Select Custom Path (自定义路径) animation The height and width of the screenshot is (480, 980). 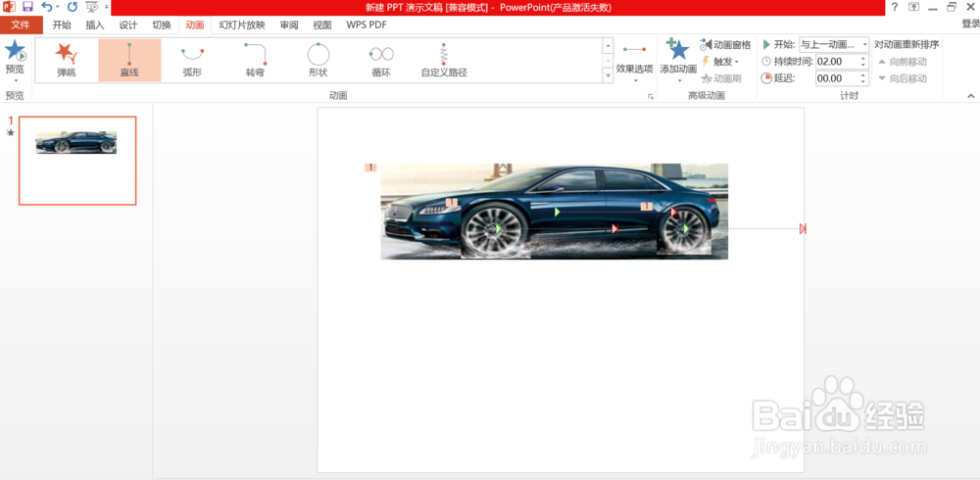pos(444,61)
